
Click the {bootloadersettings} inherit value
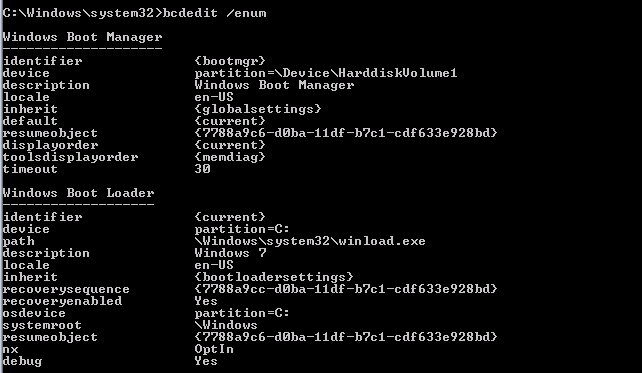274,277
